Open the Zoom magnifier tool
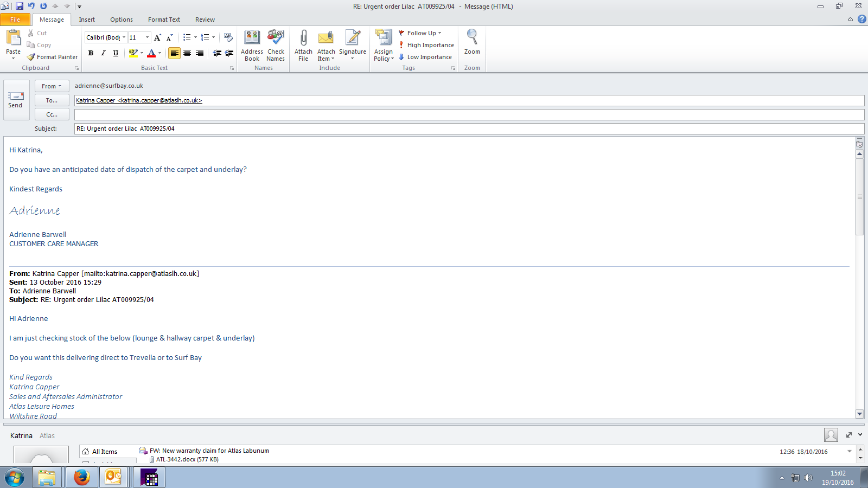 click(472, 42)
